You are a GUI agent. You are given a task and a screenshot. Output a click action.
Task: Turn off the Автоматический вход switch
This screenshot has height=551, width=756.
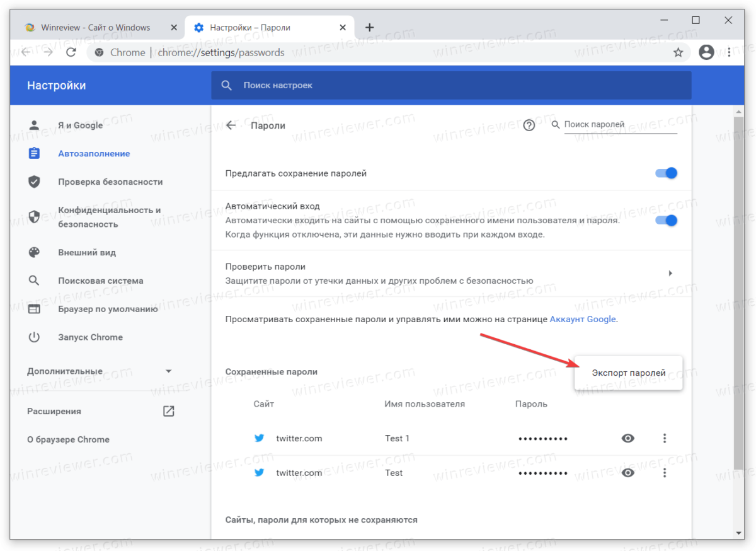(666, 221)
